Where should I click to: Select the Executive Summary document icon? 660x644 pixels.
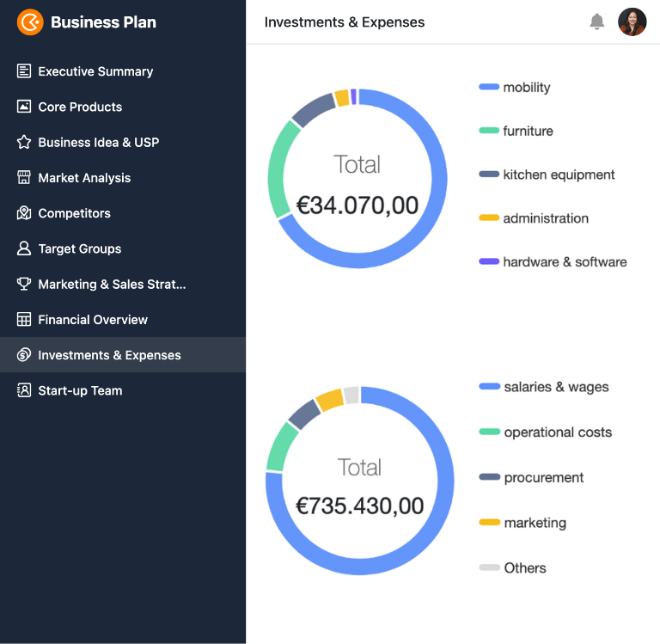[24, 71]
